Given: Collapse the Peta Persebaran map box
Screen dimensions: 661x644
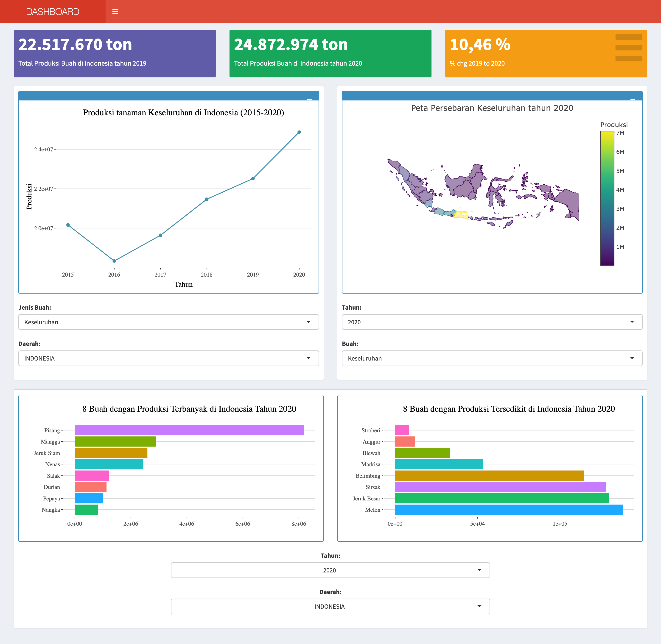Looking at the screenshot, I should (633, 99).
